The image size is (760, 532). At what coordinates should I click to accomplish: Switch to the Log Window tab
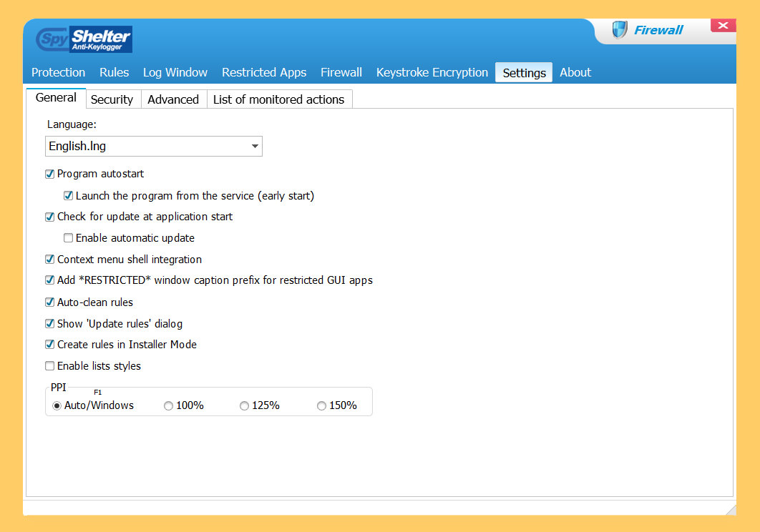(175, 72)
